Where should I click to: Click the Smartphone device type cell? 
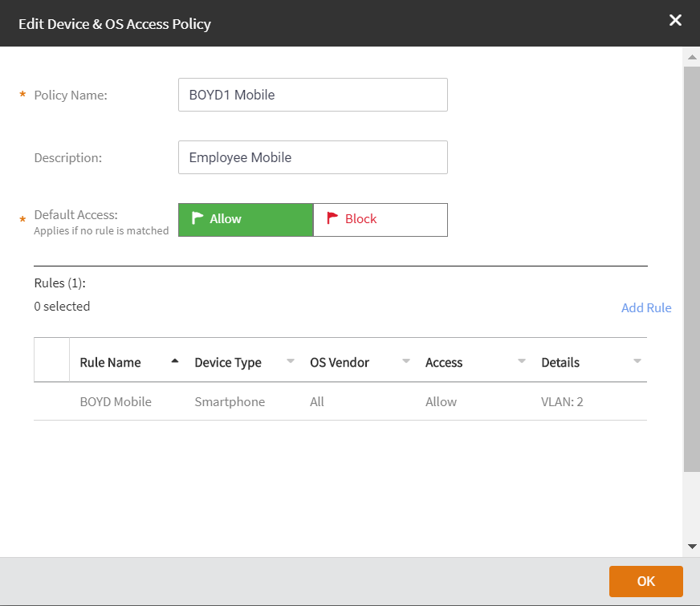tap(230, 401)
